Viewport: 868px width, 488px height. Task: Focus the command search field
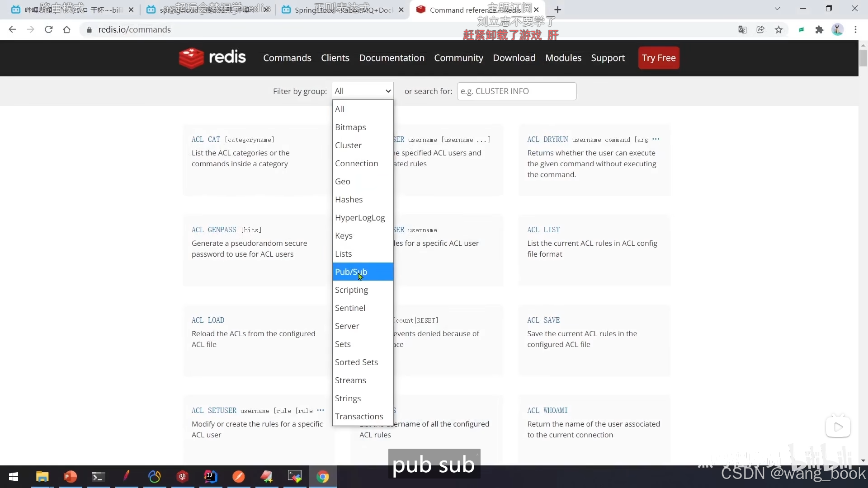[517, 91]
